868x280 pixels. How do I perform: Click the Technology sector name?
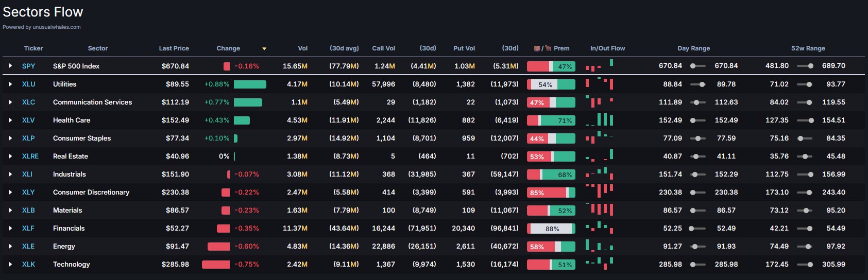tap(72, 264)
